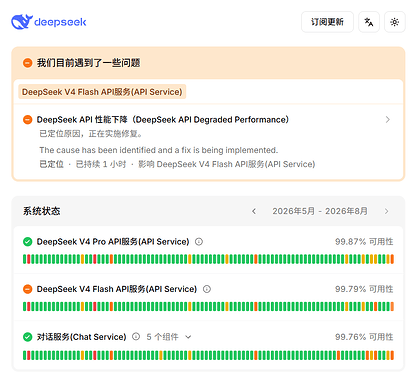Open the language translation switcher
This screenshot has height=375, width=411.
369,22
